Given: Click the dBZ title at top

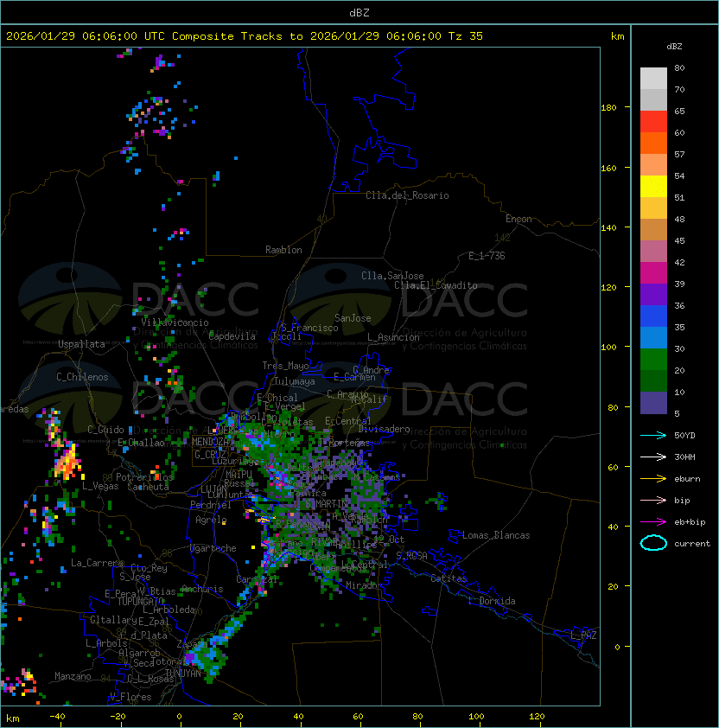Looking at the screenshot, I should 359,12.
